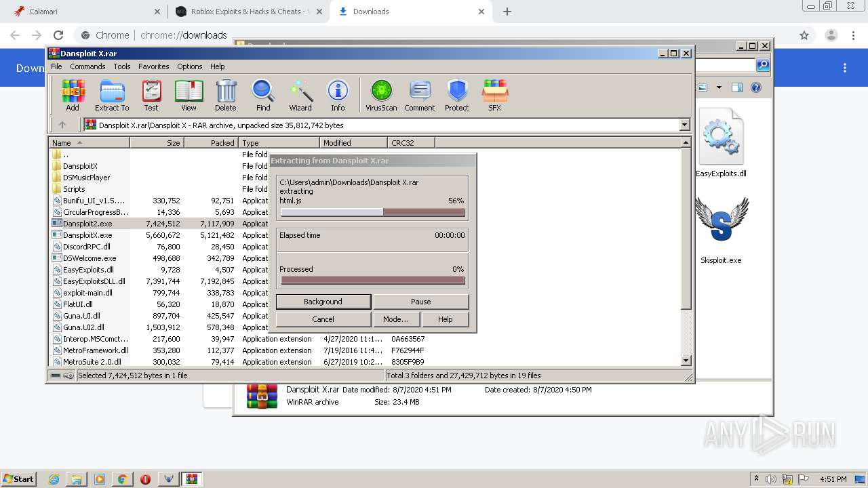This screenshot has width=868, height=488.
Task: Open the Tools menu
Action: [x=122, y=66]
